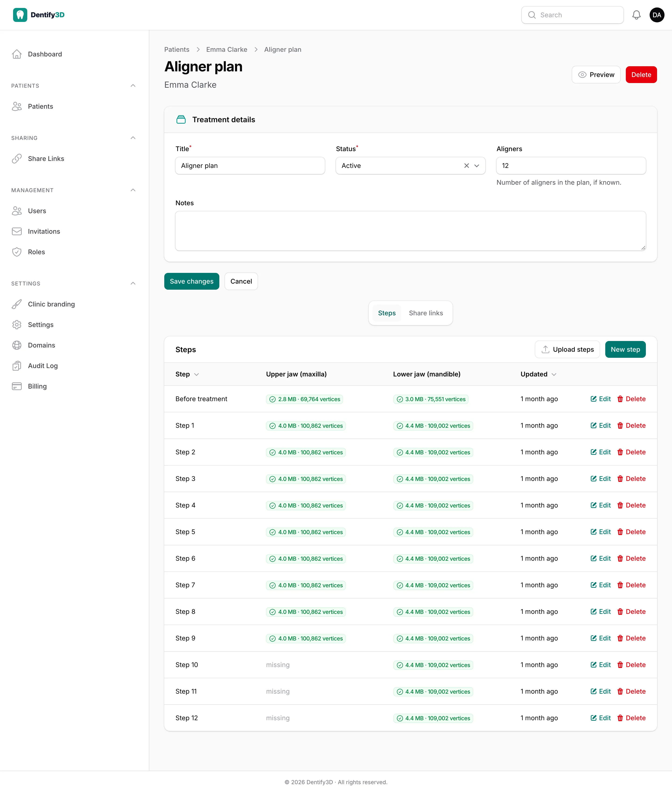Screen dimensions: 672x793
Task: Go to Emma Clarke breadcrumb
Action: pos(227,49)
